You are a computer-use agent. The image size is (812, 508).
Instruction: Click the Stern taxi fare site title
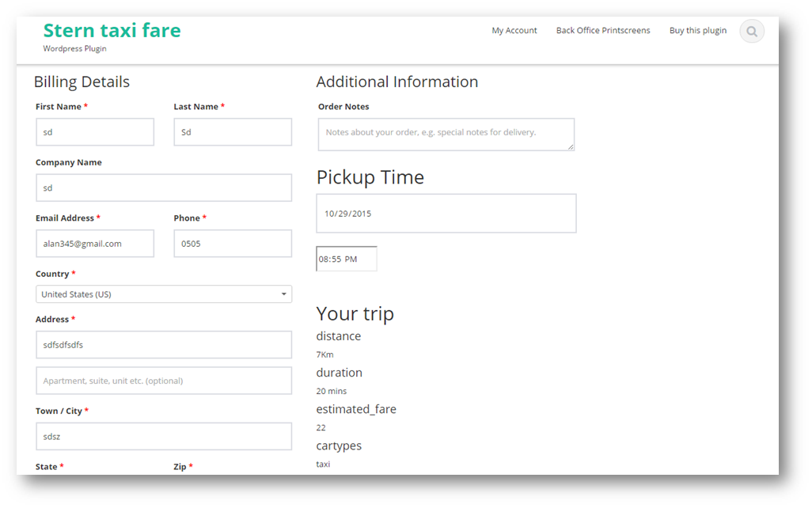112,31
